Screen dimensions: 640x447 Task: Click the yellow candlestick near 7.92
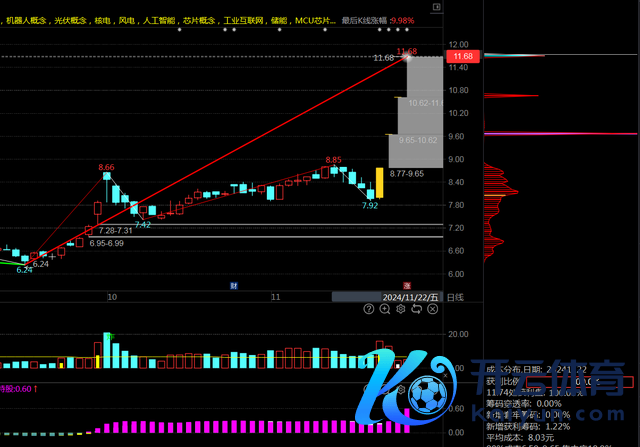tap(380, 182)
